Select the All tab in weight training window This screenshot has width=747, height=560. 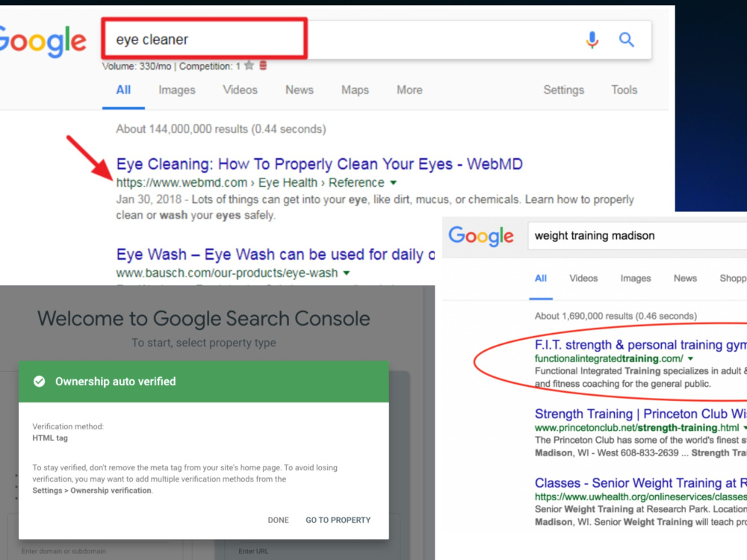541,279
